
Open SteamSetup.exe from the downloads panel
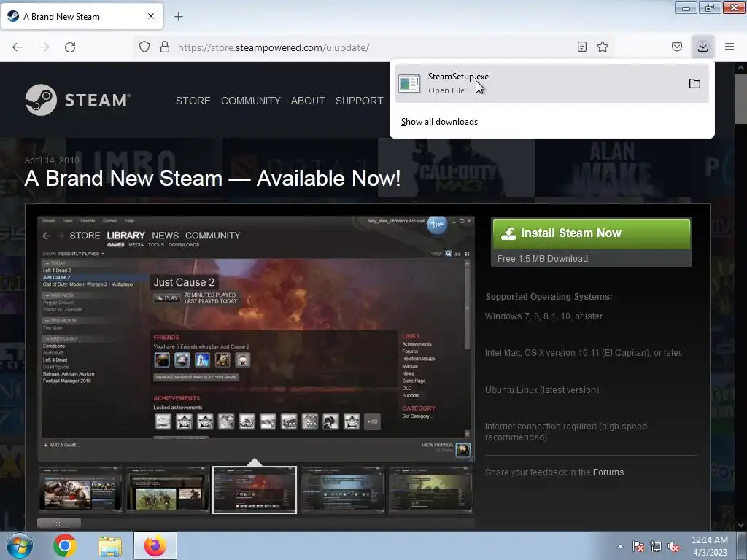coord(538,83)
